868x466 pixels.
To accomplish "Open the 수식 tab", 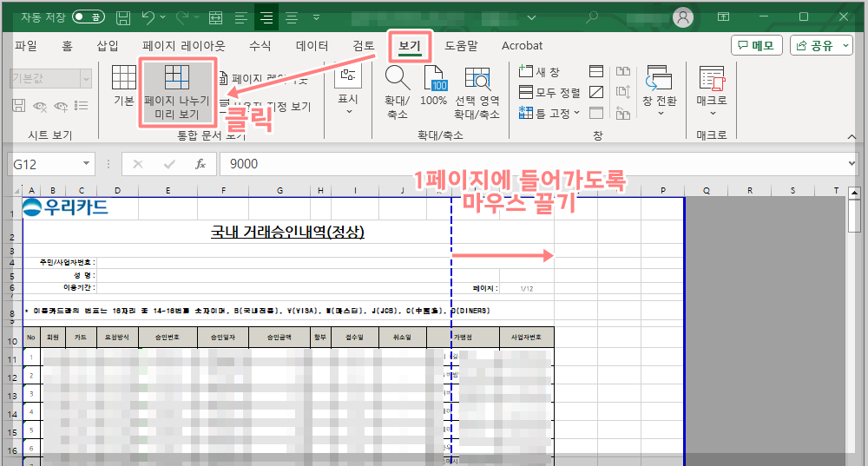I will click(x=260, y=45).
